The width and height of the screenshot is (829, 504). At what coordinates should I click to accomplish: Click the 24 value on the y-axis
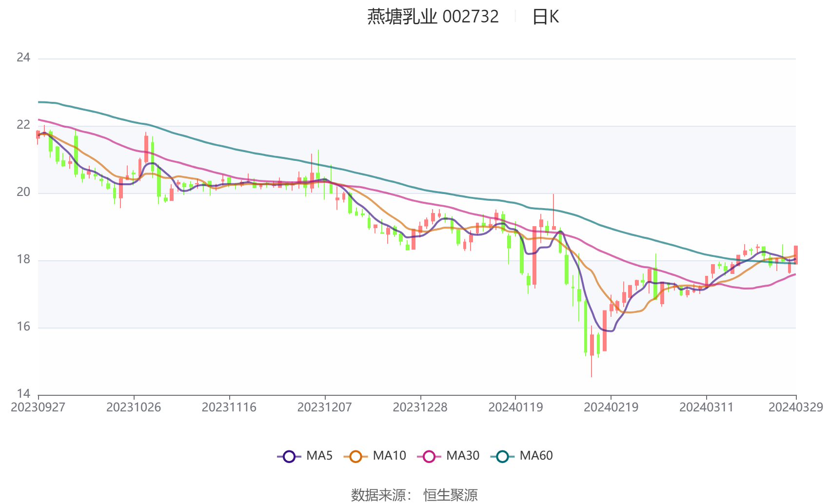[23, 58]
